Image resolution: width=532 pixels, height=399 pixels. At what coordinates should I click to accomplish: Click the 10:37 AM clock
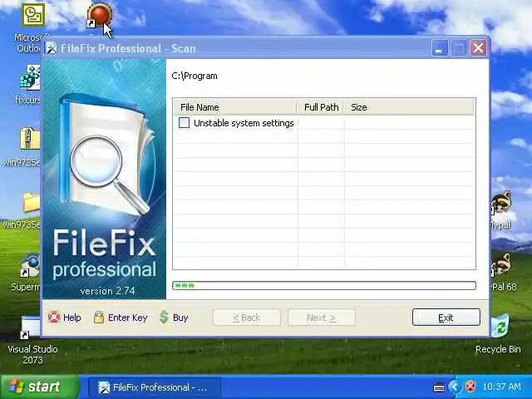[x=501, y=387]
